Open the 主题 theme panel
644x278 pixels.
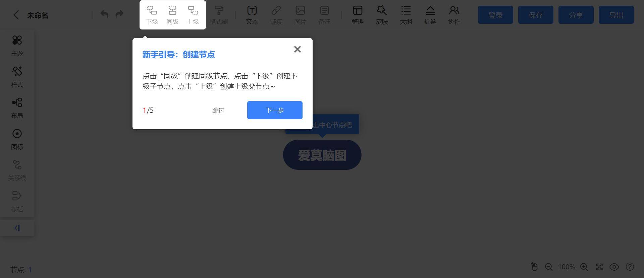17,46
